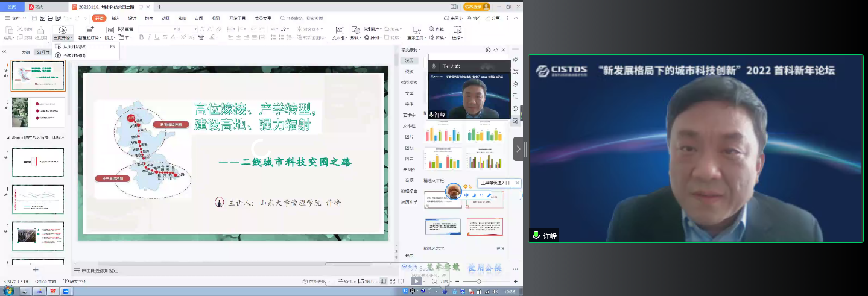Toggle Underline text formatting
The height and width of the screenshot is (296, 868).
coord(157,37)
